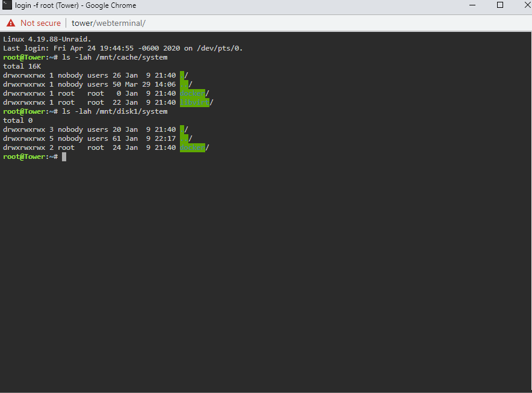Click the "Not secure" label
Image resolution: width=532 pixels, height=393 pixels.
tap(40, 23)
